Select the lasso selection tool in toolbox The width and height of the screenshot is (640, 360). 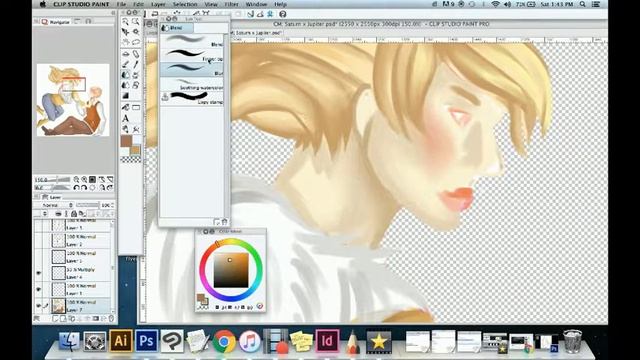coord(136,42)
